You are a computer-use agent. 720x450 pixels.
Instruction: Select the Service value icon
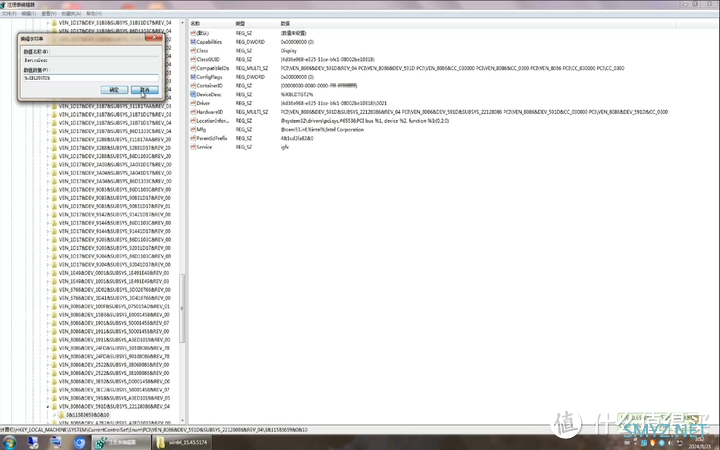[x=193, y=146]
